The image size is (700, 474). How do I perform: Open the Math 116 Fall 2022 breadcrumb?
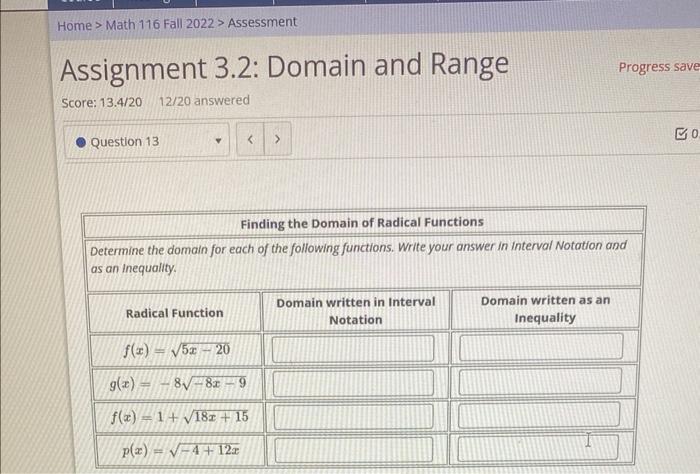point(160,24)
